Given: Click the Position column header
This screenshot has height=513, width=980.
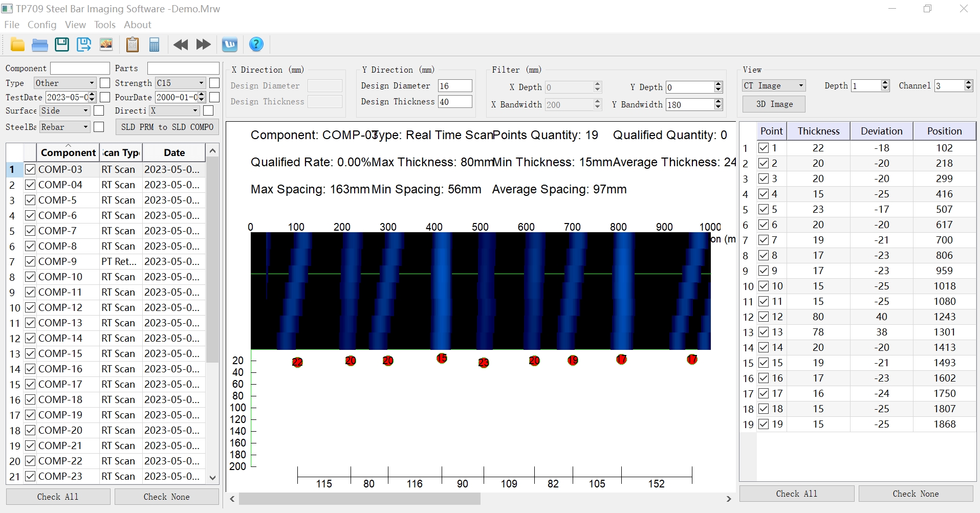Looking at the screenshot, I should (x=944, y=131).
